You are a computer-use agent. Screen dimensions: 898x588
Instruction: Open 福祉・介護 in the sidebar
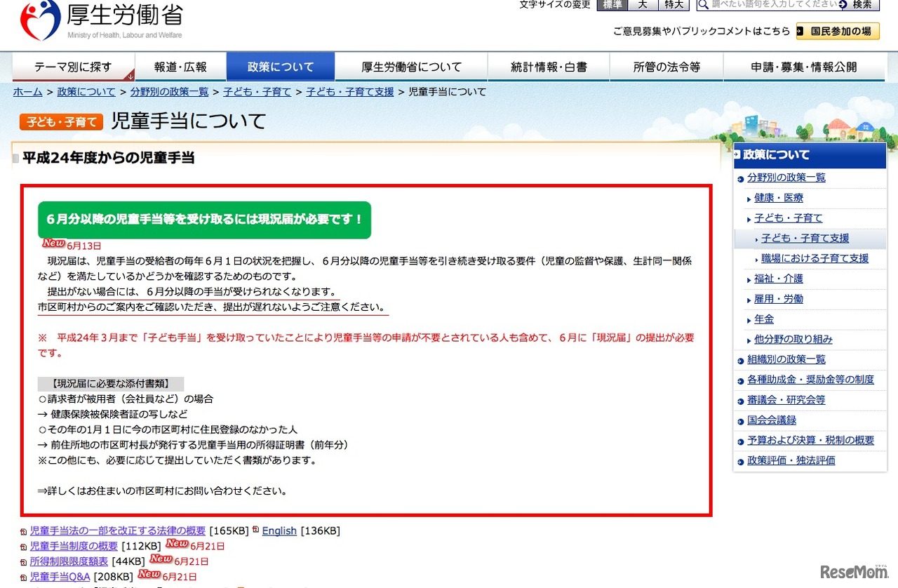point(779,279)
